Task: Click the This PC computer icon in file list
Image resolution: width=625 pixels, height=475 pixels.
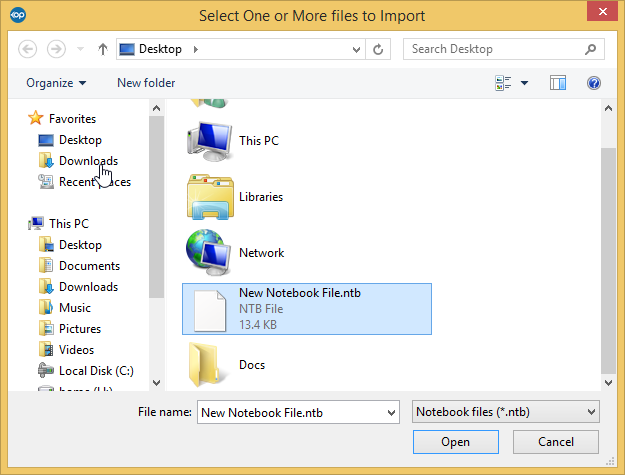Action: (209, 141)
